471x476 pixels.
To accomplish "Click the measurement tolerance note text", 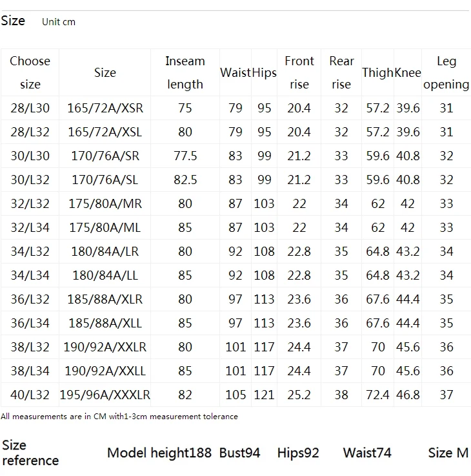I will [x=119, y=417].
